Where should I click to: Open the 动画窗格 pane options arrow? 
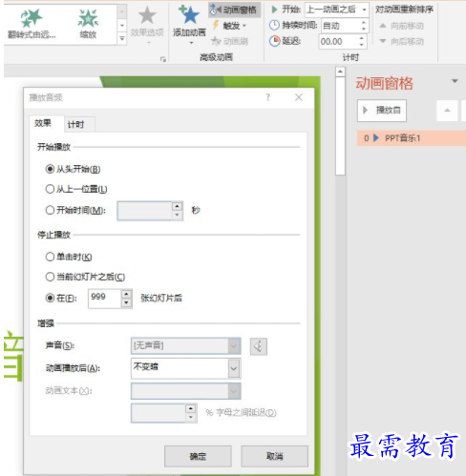455,81
